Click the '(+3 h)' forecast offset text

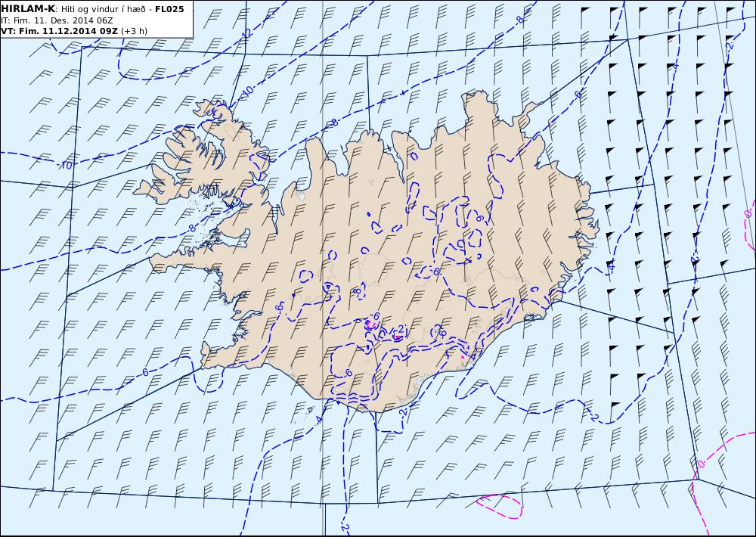(x=134, y=31)
